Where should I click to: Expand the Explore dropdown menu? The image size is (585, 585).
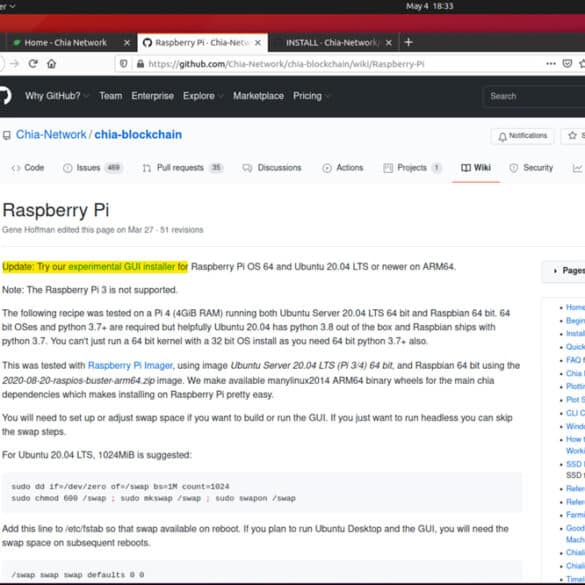tap(203, 96)
